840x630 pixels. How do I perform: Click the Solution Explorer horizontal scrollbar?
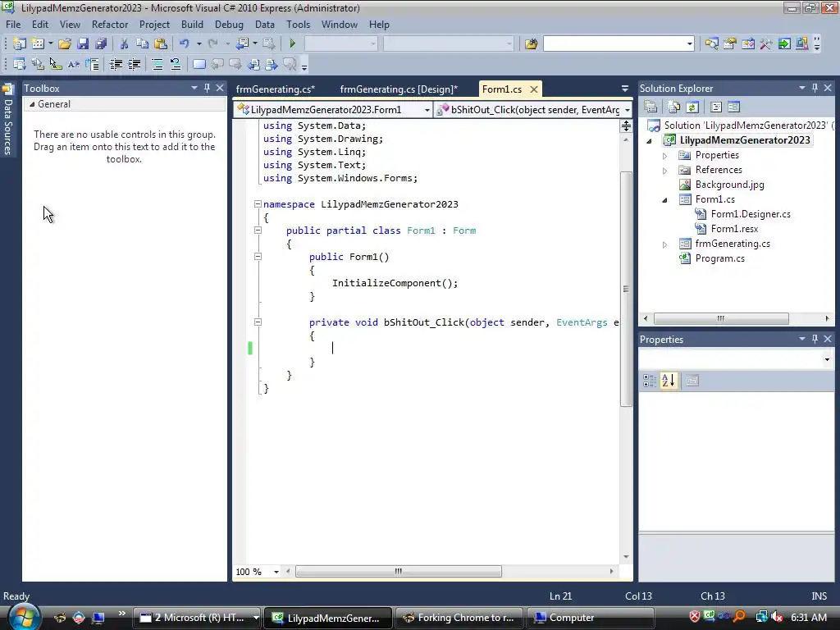coord(721,318)
